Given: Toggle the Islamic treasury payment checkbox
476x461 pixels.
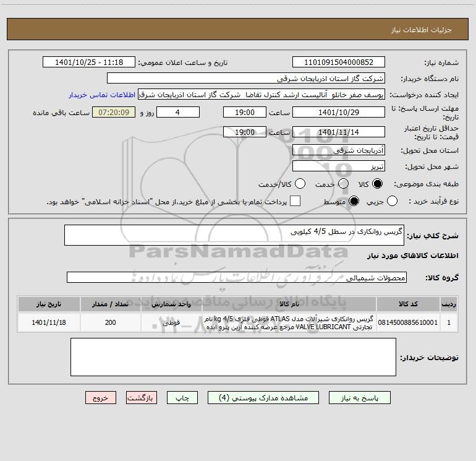Looking at the screenshot, I should [x=295, y=201].
